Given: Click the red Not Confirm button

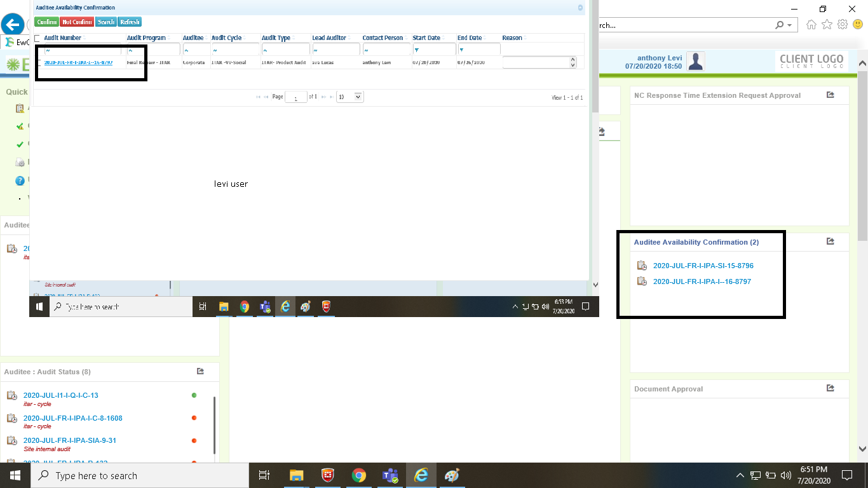Looking at the screenshot, I should point(78,22).
